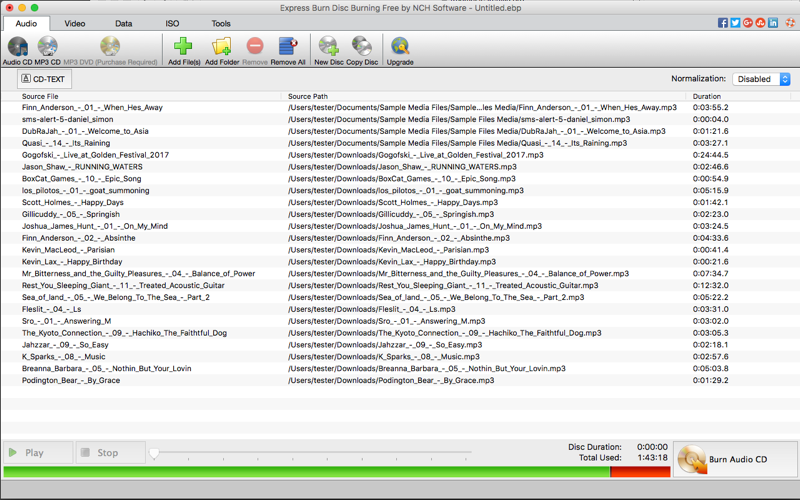Open the Normalization dropdown
The height and width of the screenshot is (500, 800).
(761, 79)
